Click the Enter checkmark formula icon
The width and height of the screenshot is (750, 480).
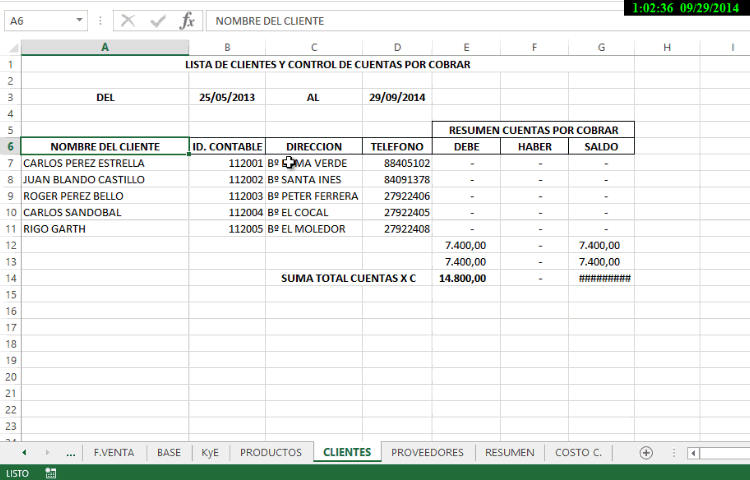point(157,21)
